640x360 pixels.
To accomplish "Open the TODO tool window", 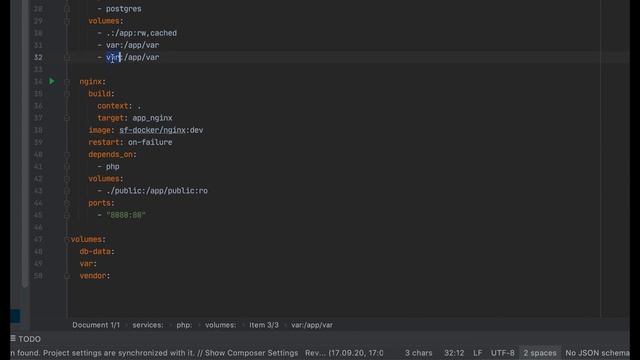I will tap(26, 339).
